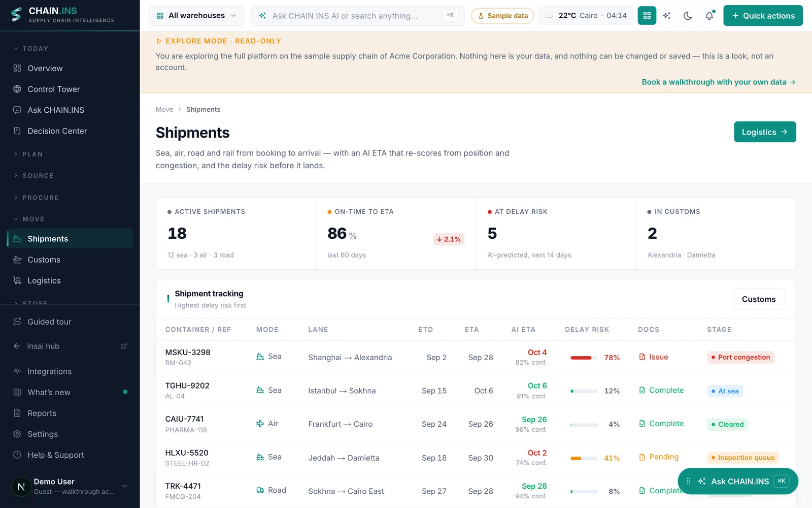Click Customs button in Shipment tracking
Viewport: 812px width, 508px height.
(x=759, y=299)
